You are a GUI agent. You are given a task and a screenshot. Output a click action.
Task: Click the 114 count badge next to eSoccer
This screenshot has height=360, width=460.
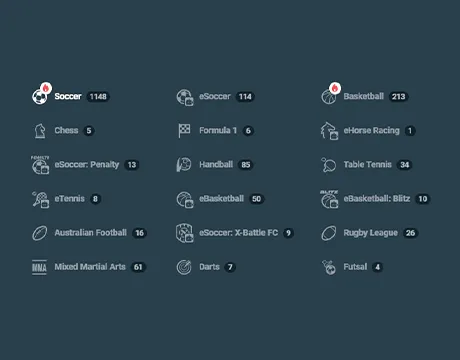245,97
